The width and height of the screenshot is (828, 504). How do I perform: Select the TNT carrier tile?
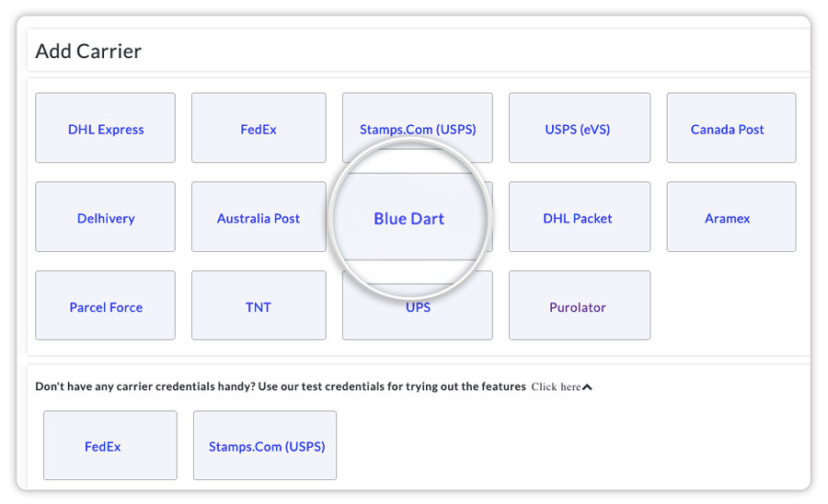click(x=259, y=305)
